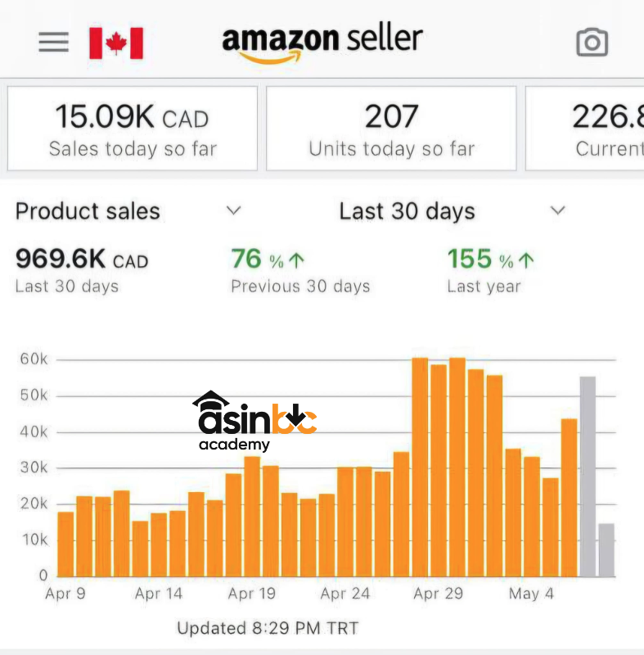
Task: Select the first bar for Apr 9
Action: [x=65, y=543]
